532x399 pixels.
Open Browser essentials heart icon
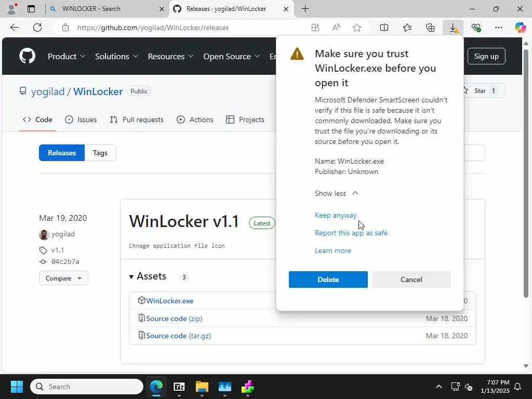tap(476, 28)
